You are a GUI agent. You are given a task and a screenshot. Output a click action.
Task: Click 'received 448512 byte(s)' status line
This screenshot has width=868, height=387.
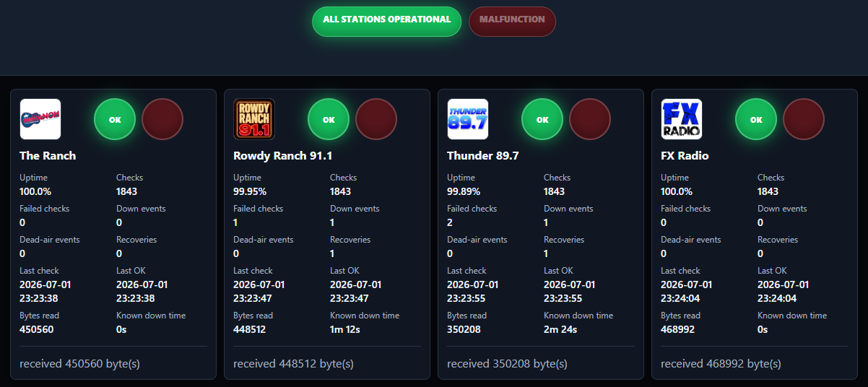click(x=293, y=364)
